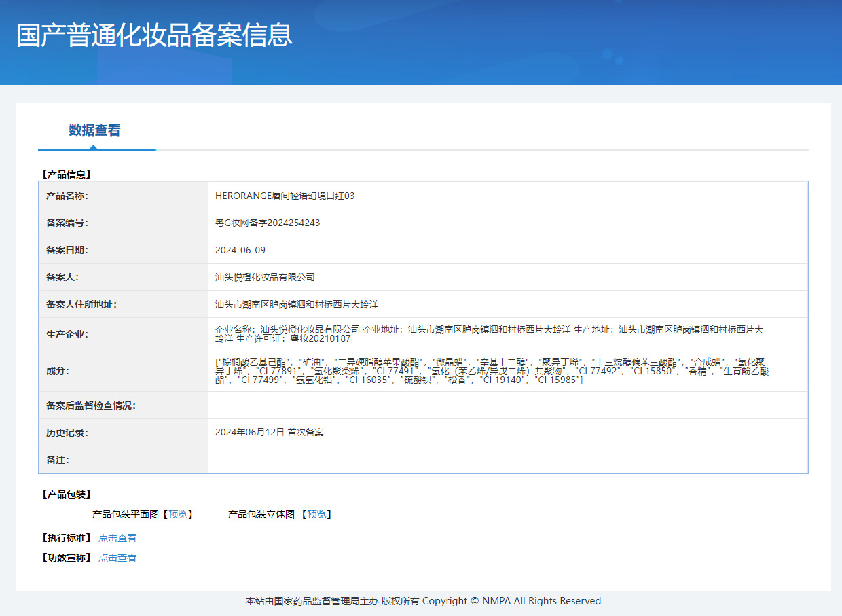Image resolution: width=842 pixels, height=616 pixels.
Task: Click the 【产品信息】 section heading
Action: pos(66,175)
